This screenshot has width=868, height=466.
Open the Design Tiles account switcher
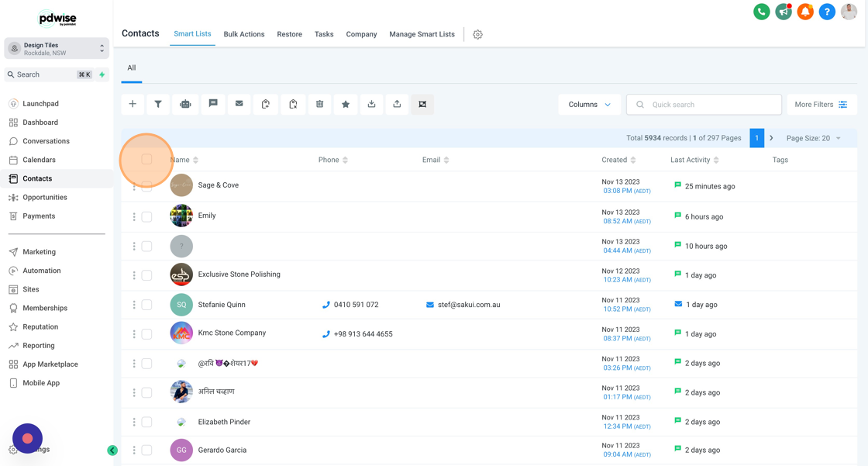57,49
